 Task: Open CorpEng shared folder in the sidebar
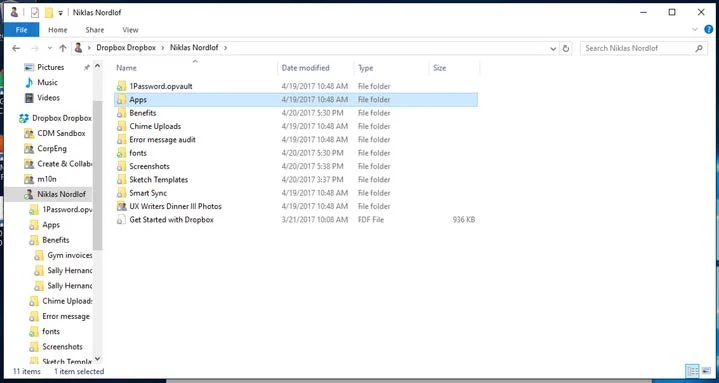[x=52, y=149]
